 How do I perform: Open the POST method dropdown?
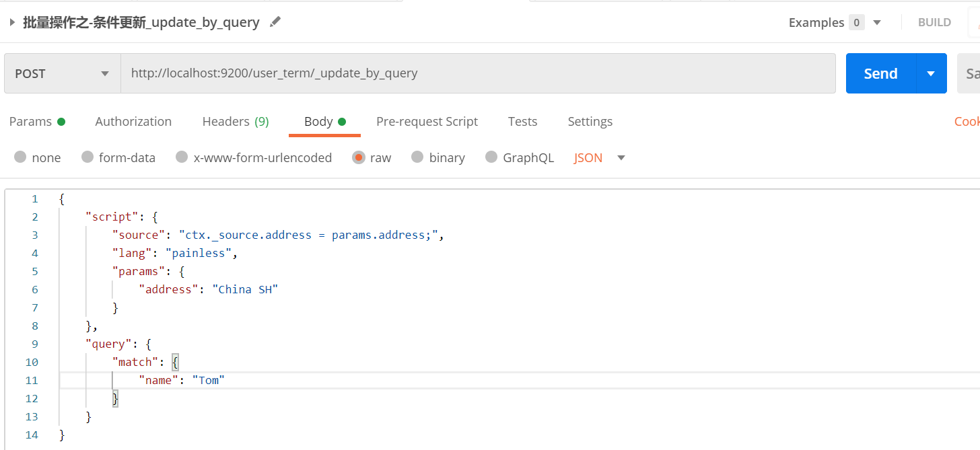[x=63, y=73]
